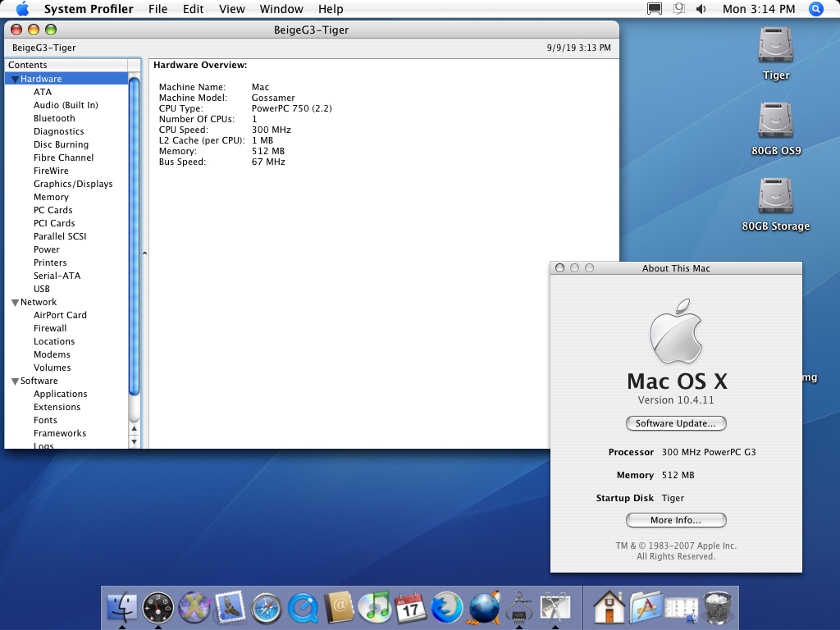Click the menu bar clock
840x630 pixels.
(x=759, y=9)
